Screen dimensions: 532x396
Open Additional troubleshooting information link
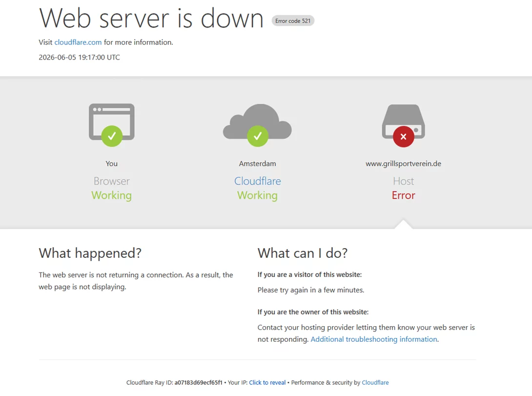[374, 339]
